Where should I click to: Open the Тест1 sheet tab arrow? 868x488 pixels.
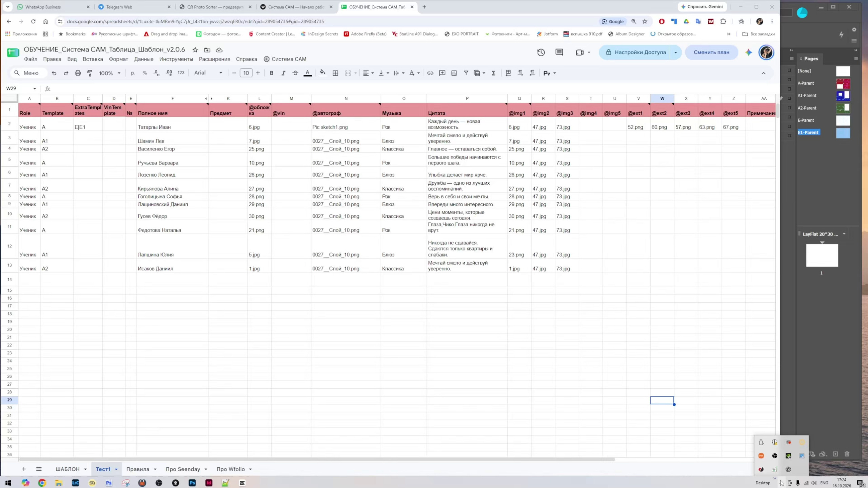tap(116, 469)
